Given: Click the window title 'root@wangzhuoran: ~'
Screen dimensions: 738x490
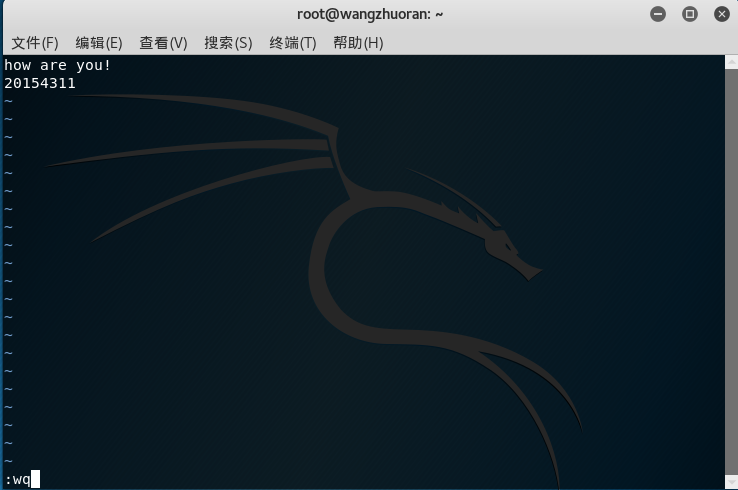Looking at the screenshot, I should click(370, 14).
